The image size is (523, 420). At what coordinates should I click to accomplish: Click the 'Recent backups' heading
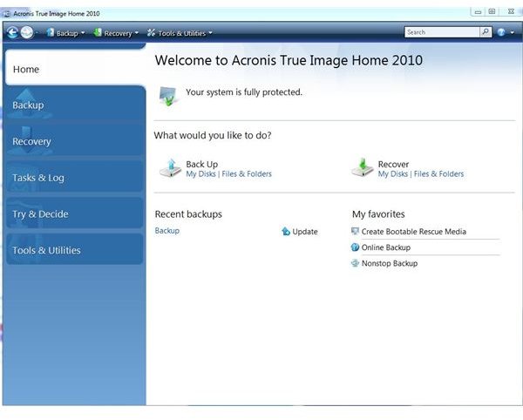(x=188, y=214)
